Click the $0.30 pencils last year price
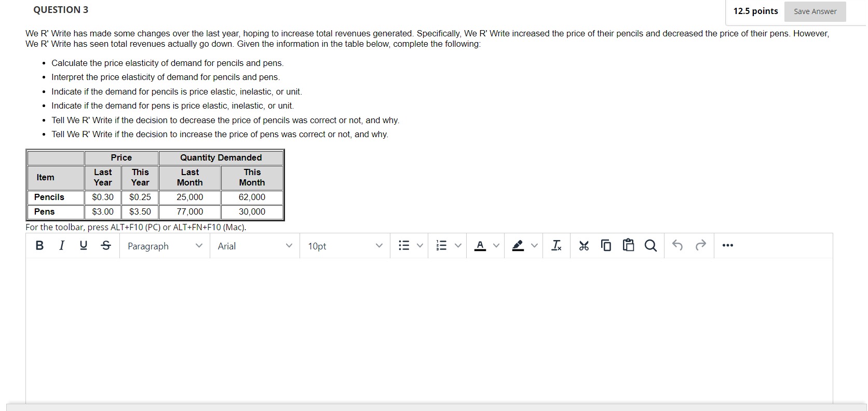 103,197
